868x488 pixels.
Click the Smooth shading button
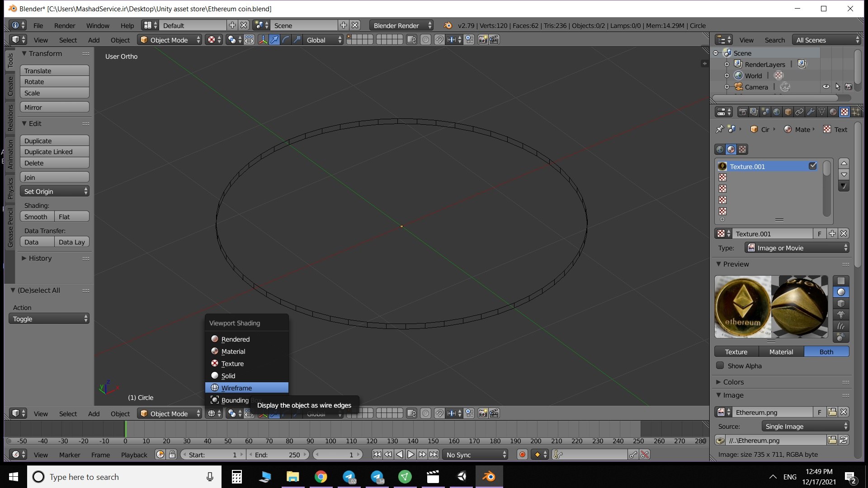tap(35, 216)
